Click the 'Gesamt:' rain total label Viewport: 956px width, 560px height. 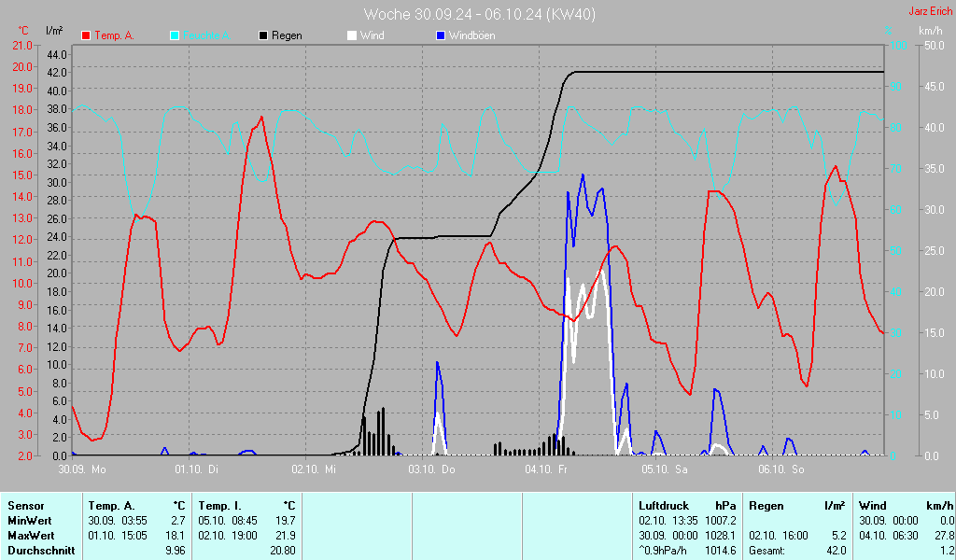[767, 551]
